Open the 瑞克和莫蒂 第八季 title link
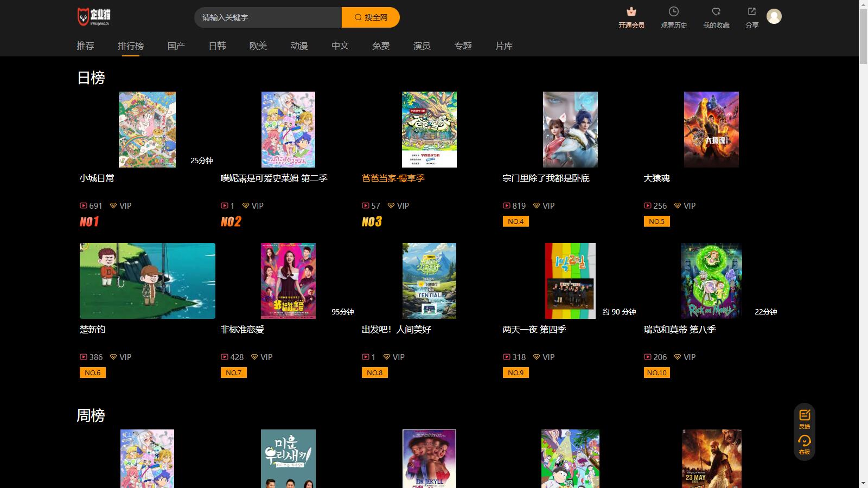This screenshot has height=488, width=868. [679, 330]
